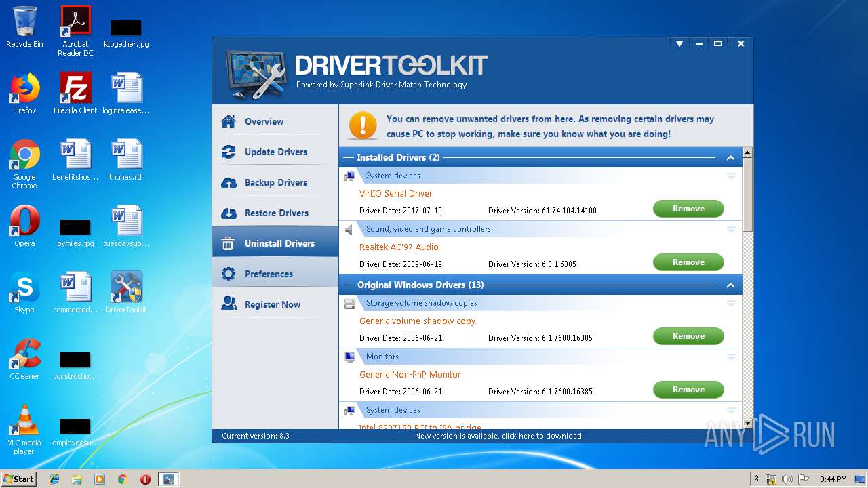Viewport: 868px width, 488px height.
Task: Open Windows Explorer from taskbar
Action: (x=77, y=479)
